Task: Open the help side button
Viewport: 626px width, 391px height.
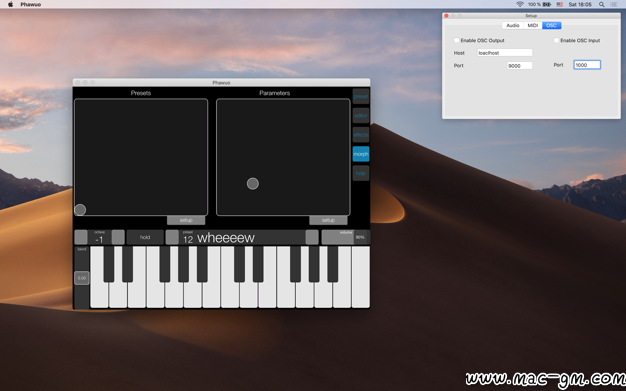Action: point(361,173)
